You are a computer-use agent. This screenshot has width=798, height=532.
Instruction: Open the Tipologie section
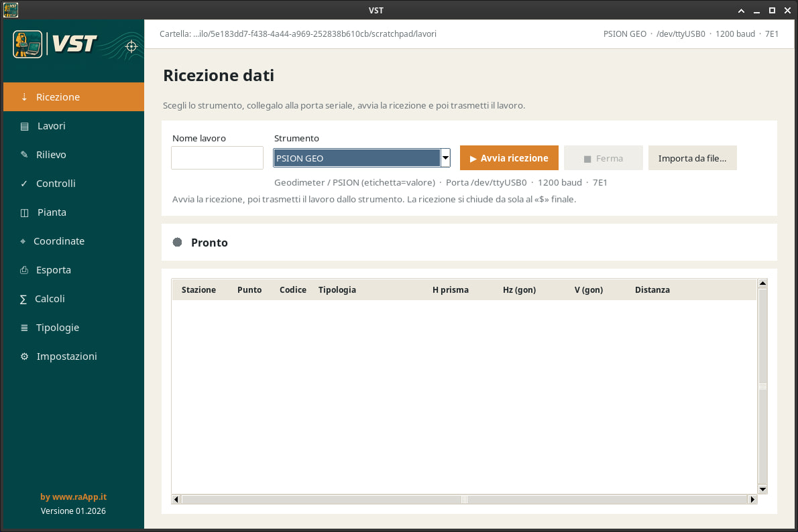[x=74, y=328]
